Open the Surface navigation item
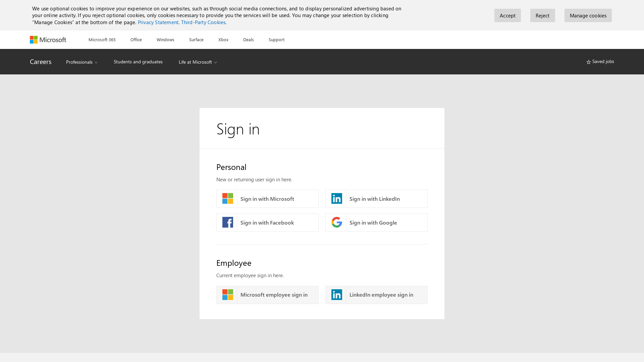Viewport: 644px width, 362px height. point(196,40)
